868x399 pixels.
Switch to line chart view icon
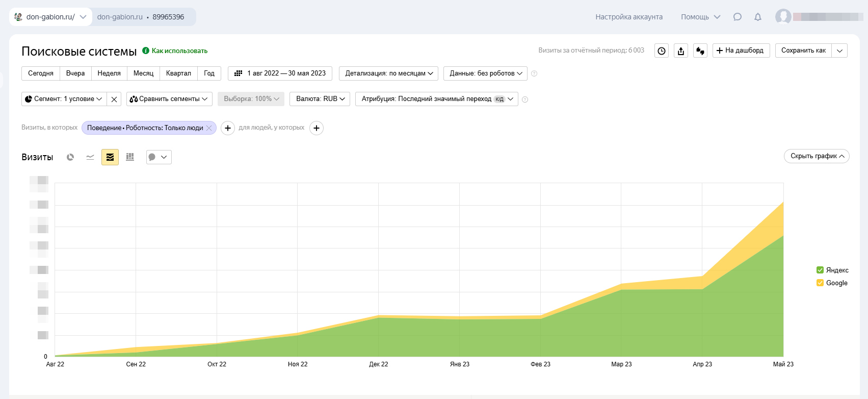(90, 157)
